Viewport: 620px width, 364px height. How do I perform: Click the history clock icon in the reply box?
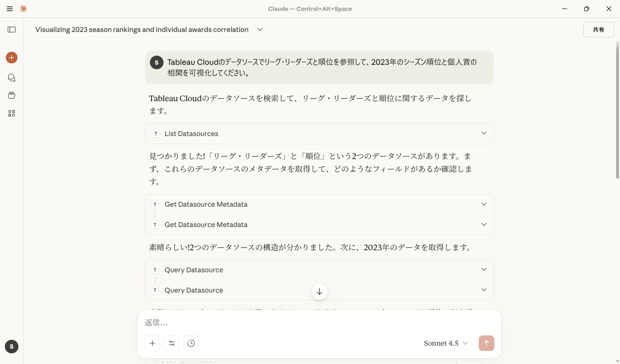(x=191, y=343)
